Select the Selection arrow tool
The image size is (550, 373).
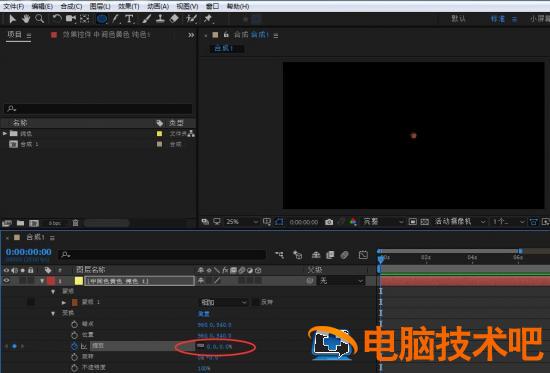[x=13, y=19]
